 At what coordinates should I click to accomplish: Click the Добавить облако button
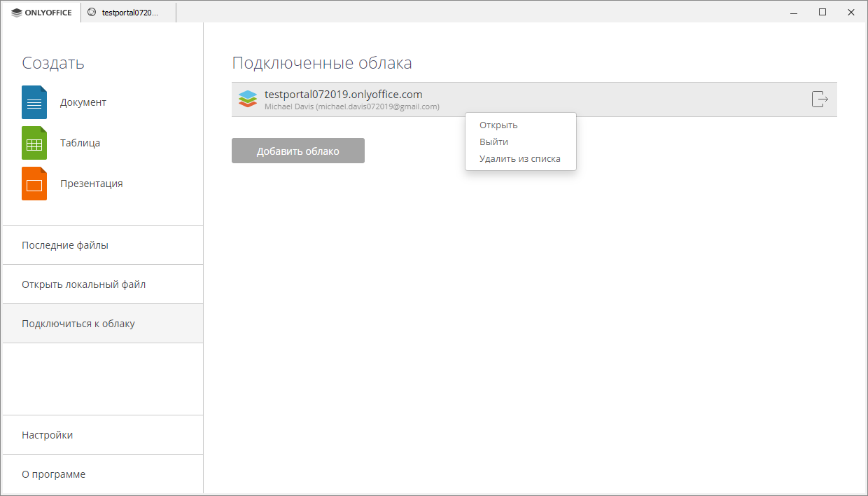[298, 151]
